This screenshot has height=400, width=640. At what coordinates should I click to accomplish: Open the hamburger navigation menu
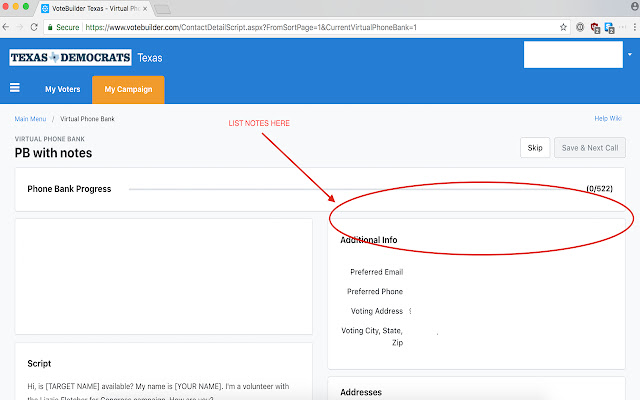(15, 88)
